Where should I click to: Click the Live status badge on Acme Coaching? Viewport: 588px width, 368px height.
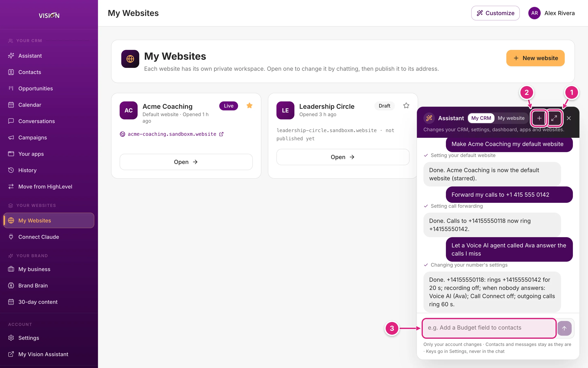[x=228, y=106]
